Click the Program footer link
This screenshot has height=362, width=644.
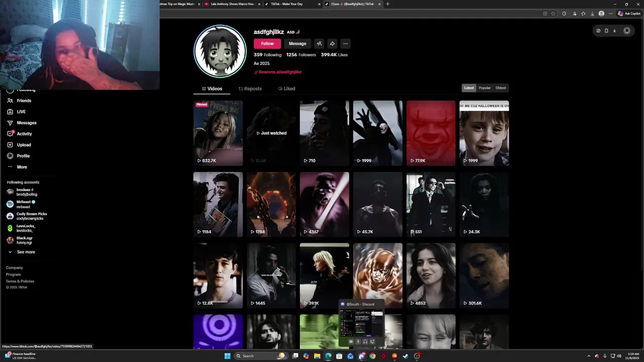tap(13, 275)
